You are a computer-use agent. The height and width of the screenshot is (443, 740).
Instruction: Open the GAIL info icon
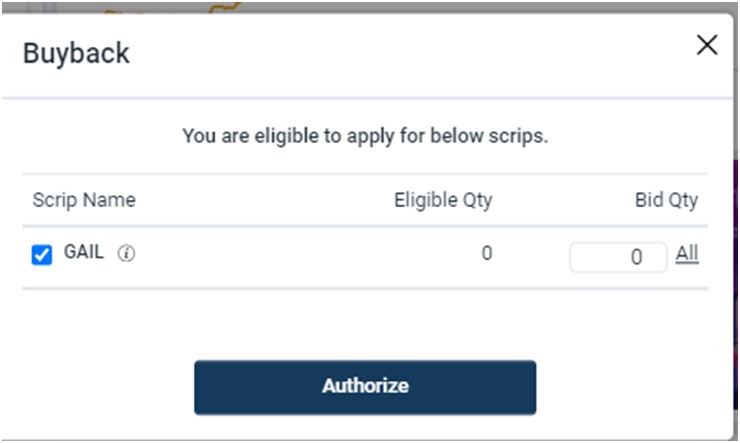(x=126, y=253)
